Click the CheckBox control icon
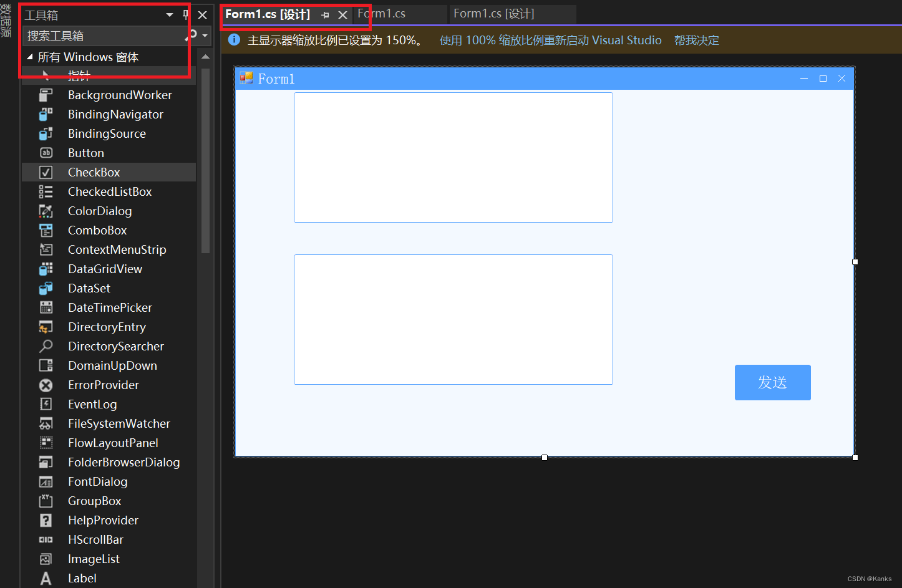Screen dimensions: 902x588 (x=46, y=172)
